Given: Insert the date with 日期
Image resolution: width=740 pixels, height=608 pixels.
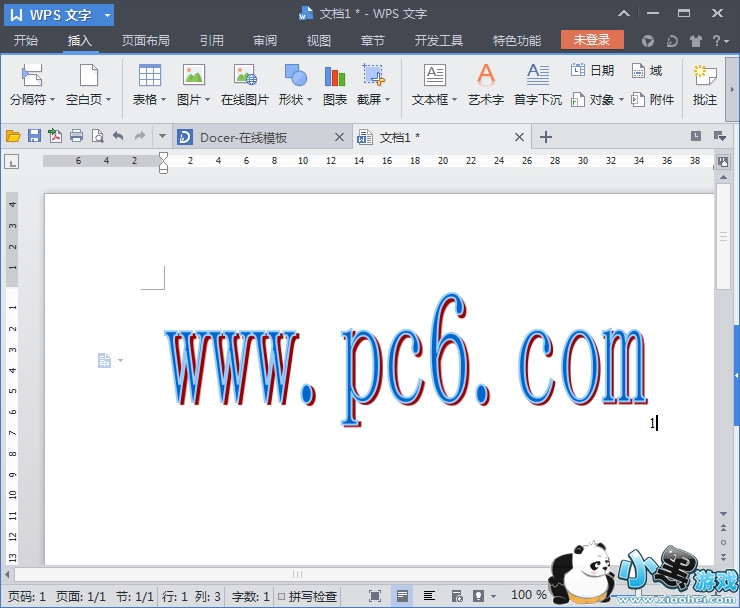Looking at the screenshot, I should pyautogui.click(x=592, y=70).
